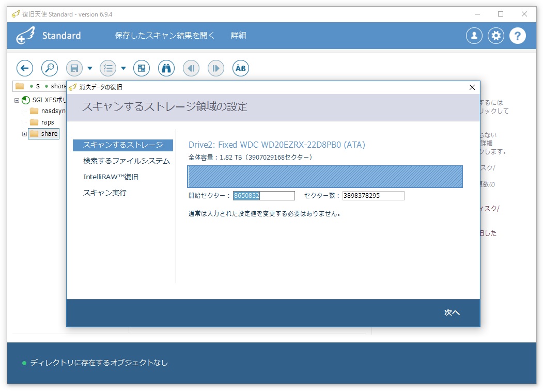
Task: Click the grid layout toolbar icon
Action: pos(142,68)
